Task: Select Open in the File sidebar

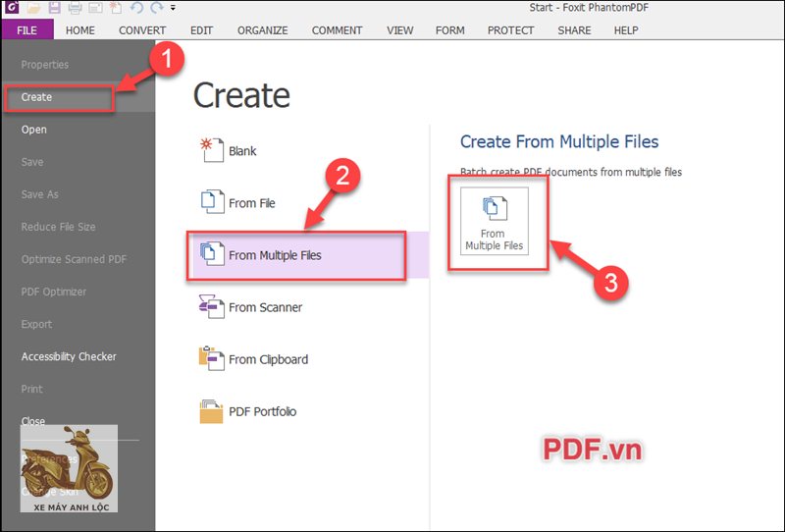Action: tap(34, 130)
